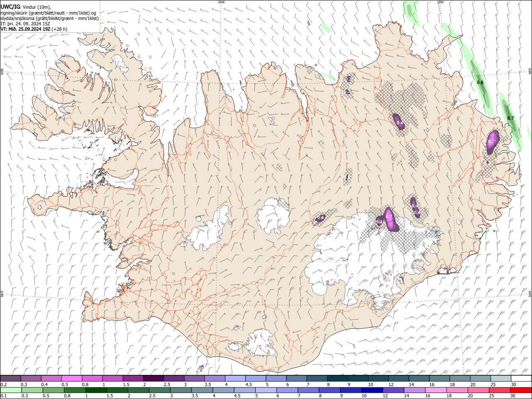Choose the light pink rain swatch at 16
Image resolution: width=532 pixels, height=399 pixels.
click(x=436, y=390)
